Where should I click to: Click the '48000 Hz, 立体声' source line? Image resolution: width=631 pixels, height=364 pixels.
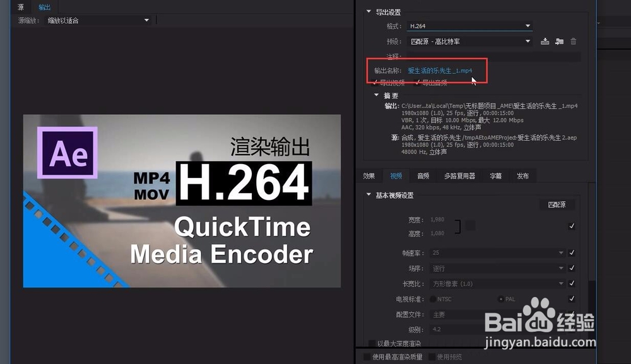pos(424,152)
